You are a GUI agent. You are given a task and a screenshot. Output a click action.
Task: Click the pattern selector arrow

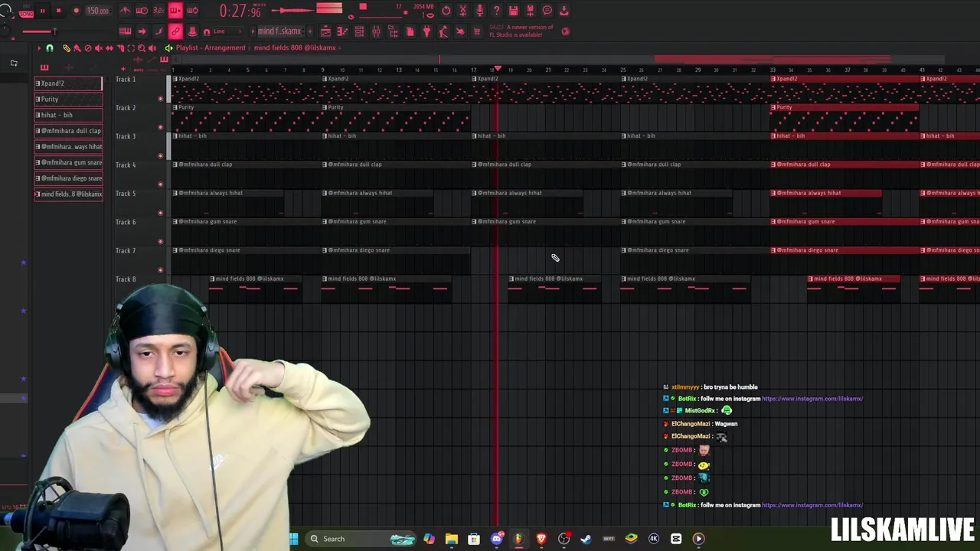[x=253, y=31]
